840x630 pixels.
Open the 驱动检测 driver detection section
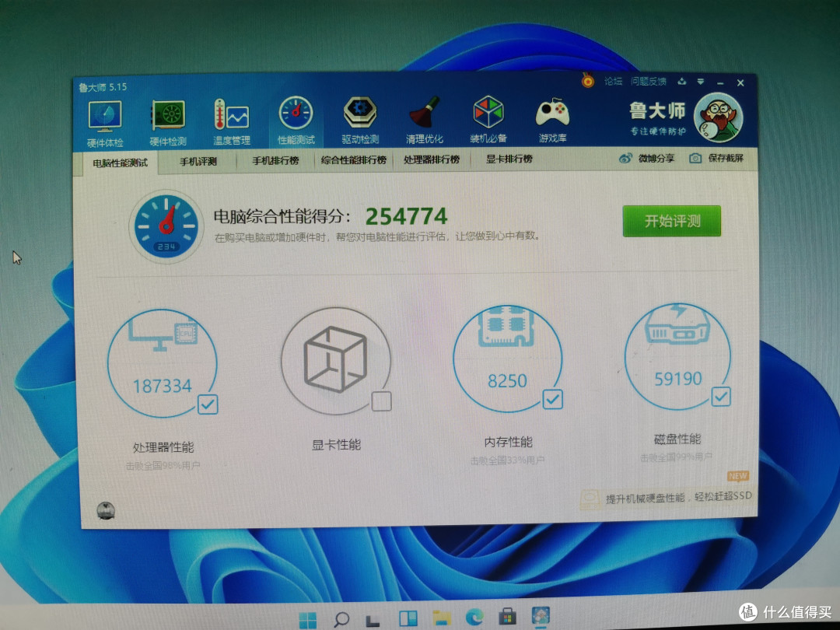(360, 121)
